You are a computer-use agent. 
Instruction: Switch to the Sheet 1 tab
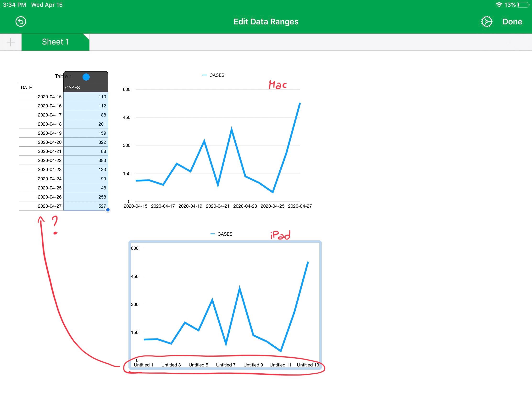55,42
